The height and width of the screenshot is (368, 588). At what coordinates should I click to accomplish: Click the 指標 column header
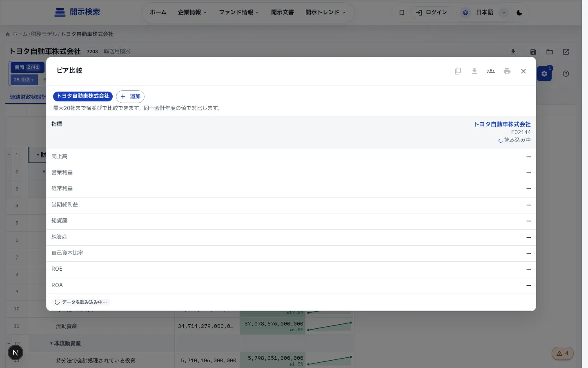[57, 124]
